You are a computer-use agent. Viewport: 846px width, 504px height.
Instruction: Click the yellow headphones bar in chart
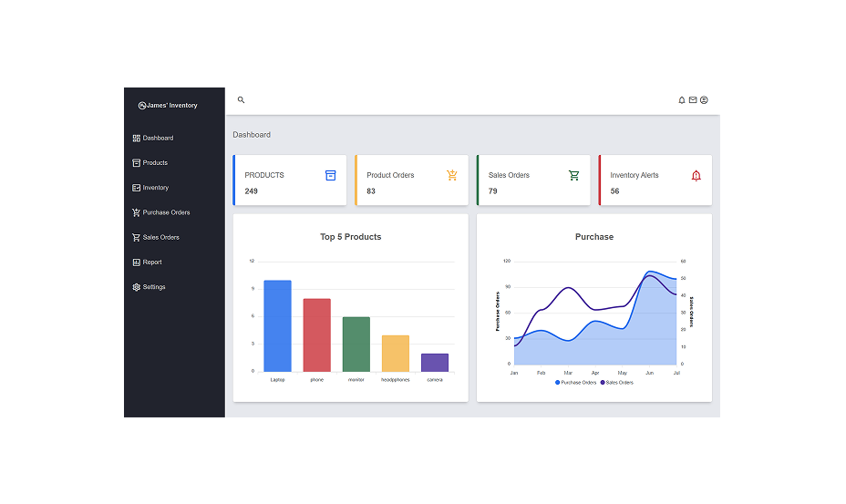(396, 354)
